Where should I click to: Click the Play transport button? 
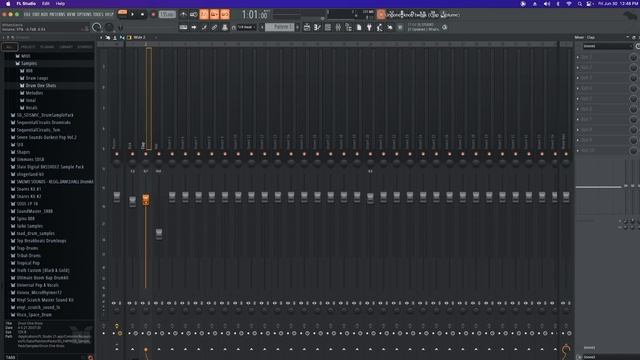[x=132, y=14]
